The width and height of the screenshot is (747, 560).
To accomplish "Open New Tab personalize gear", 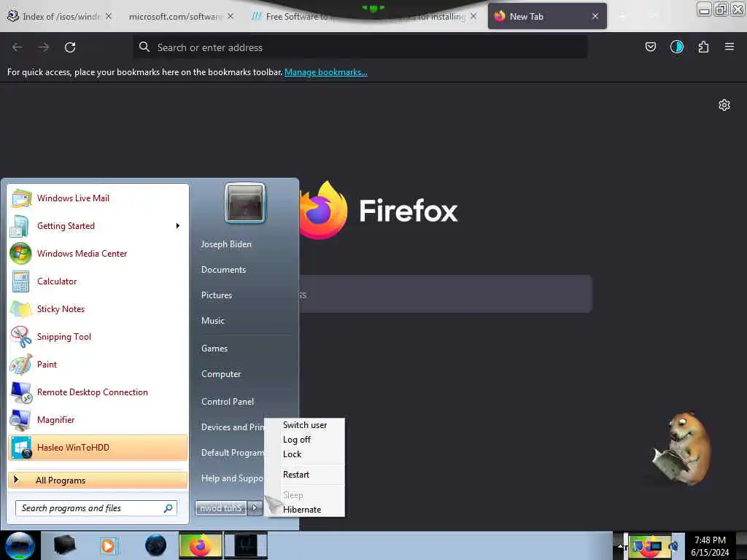I will pyautogui.click(x=724, y=105).
